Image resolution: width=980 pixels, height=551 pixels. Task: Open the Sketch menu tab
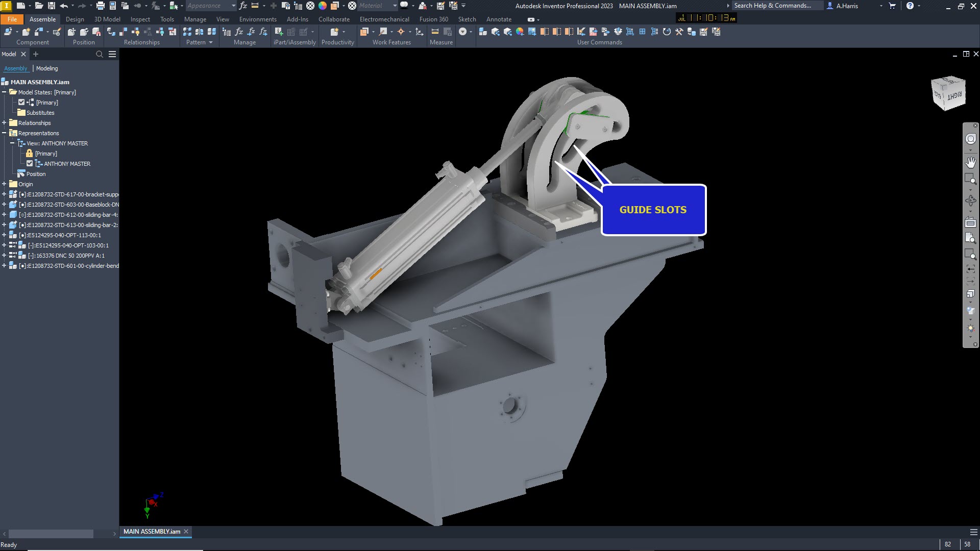click(x=467, y=19)
